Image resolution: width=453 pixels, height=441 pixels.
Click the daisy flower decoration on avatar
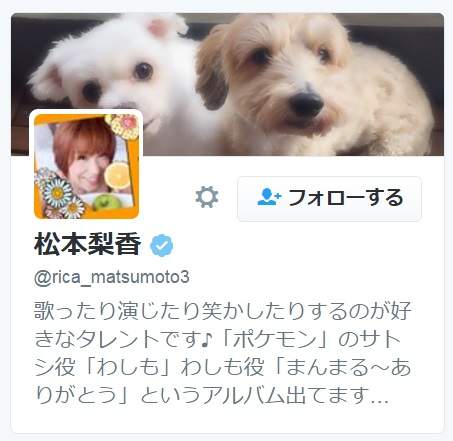[x=58, y=192]
